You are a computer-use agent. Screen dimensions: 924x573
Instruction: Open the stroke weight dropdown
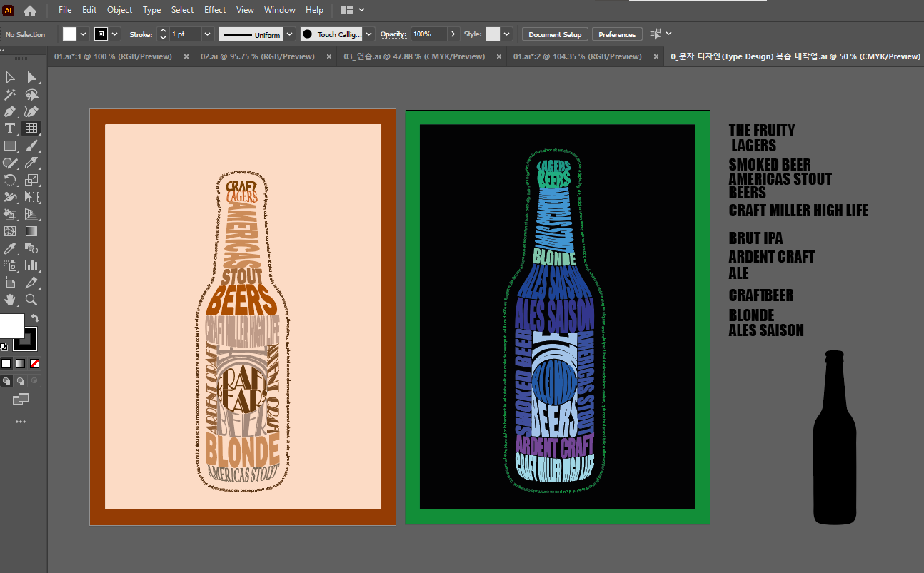click(208, 34)
